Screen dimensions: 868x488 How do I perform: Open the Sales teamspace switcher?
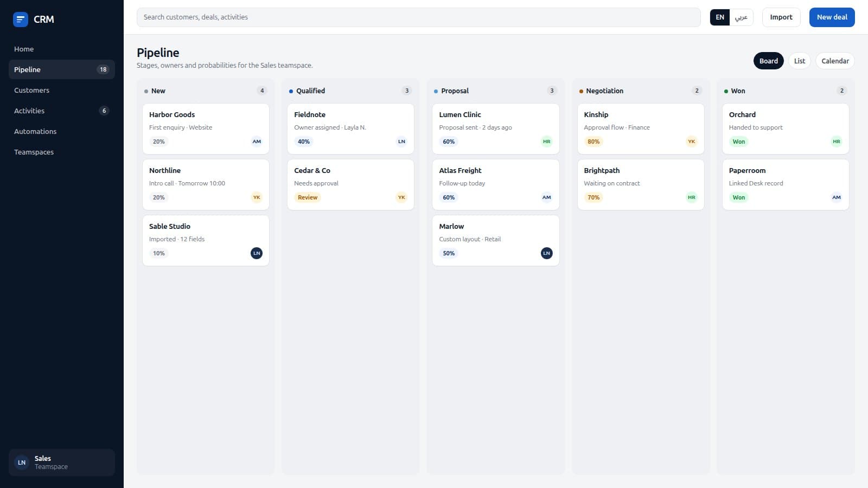coord(62,463)
